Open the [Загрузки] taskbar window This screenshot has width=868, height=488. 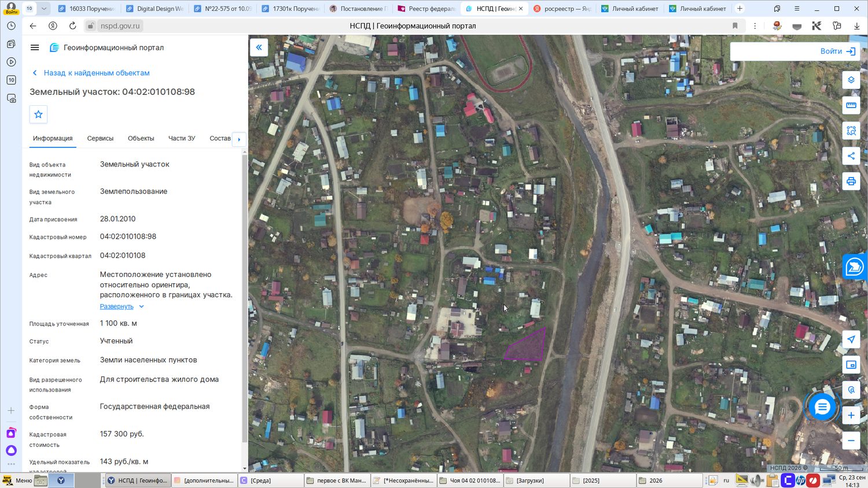[536, 480]
